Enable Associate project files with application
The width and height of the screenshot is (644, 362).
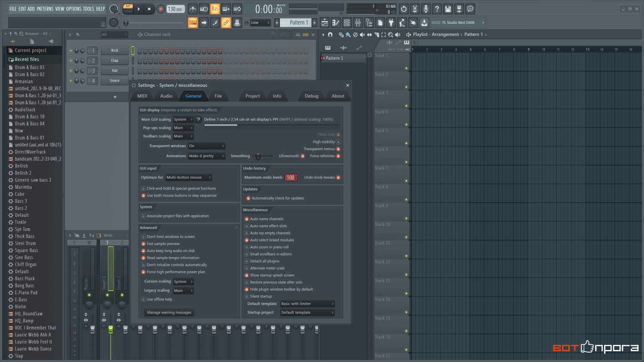click(143, 216)
